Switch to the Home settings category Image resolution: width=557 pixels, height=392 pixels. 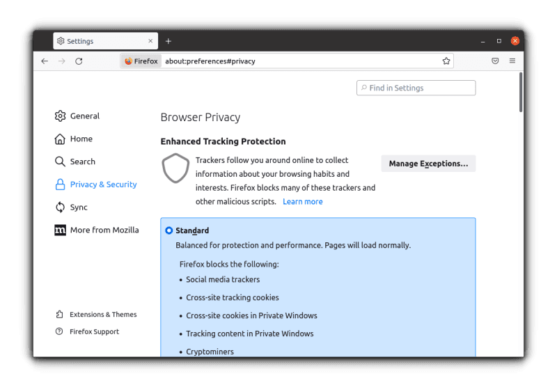tap(81, 139)
